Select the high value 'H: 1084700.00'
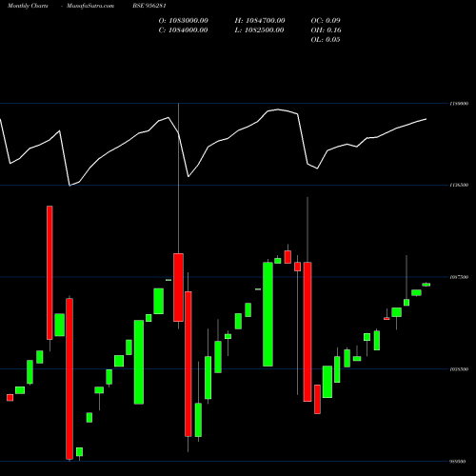The image size is (476, 476). (x=260, y=21)
